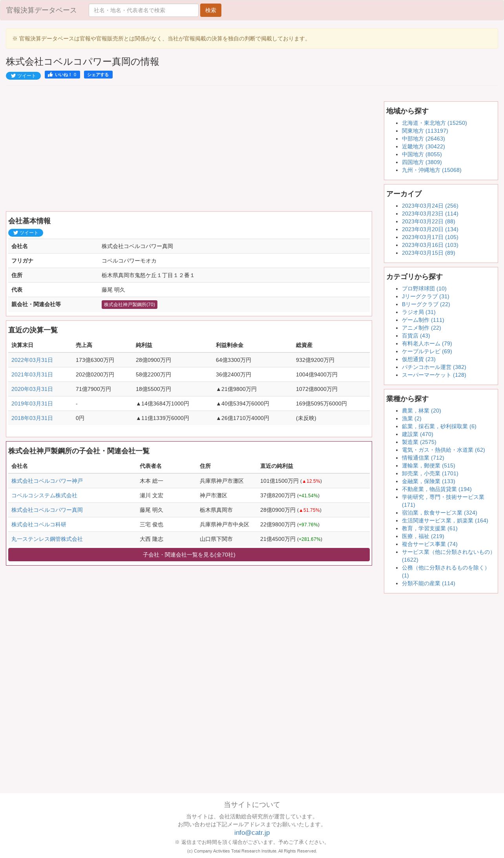
Task: Open 運輸業，郵便業 (515) industry
Action: pyautogui.click(x=428, y=466)
